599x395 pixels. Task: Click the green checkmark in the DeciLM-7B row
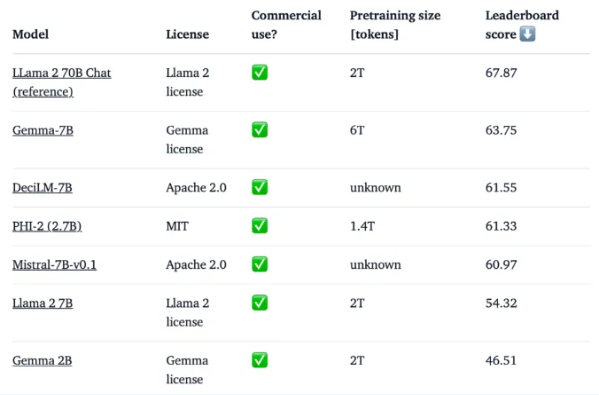[x=260, y=187]
